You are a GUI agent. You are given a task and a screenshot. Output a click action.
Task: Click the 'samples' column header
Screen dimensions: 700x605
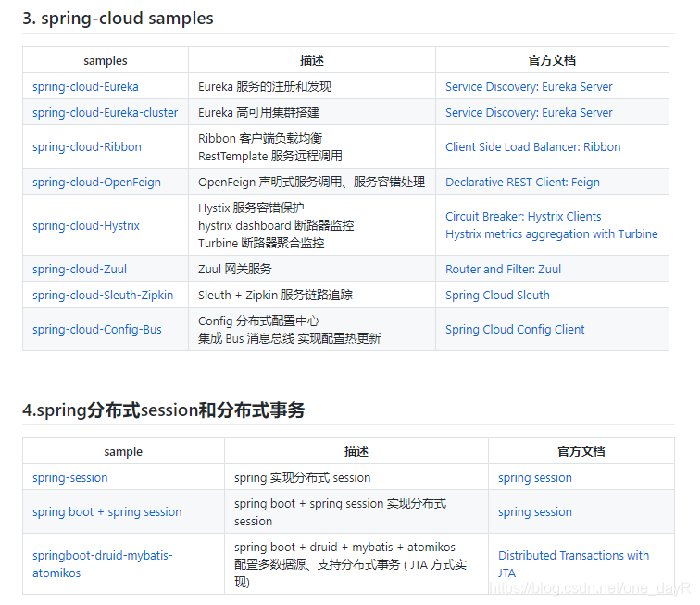106,61
